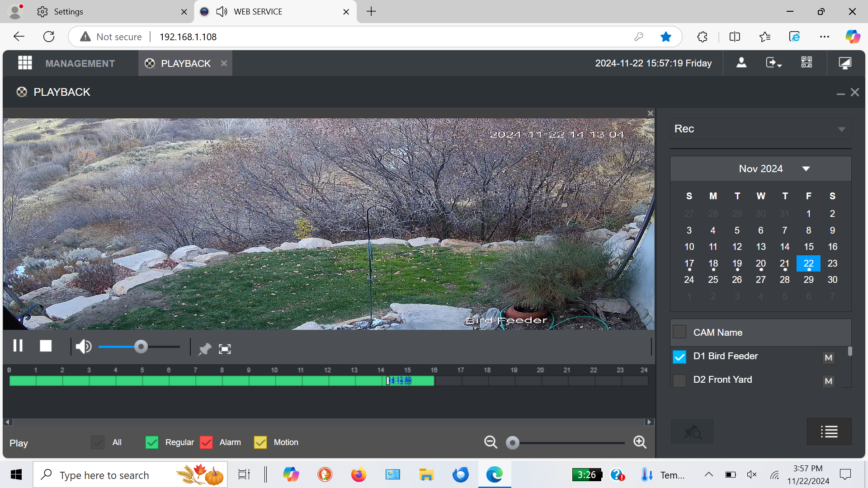868x488 pixels.
Task: Click the timeline scrollbar right arrow
Action: [650, 422]
